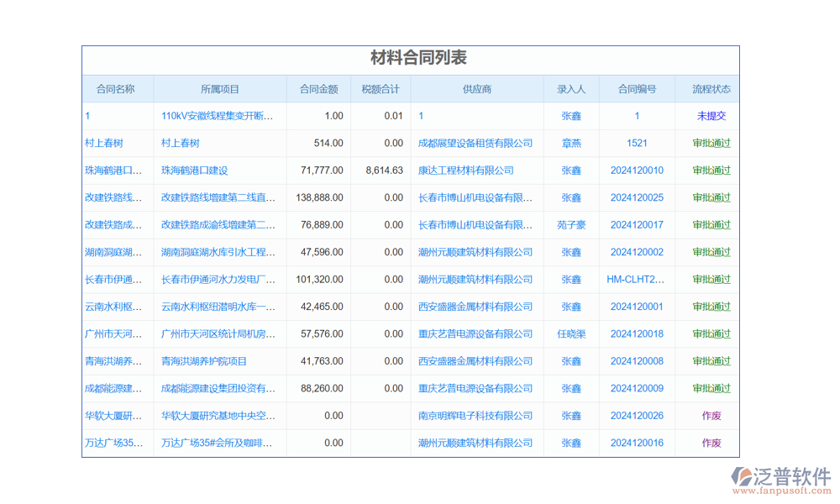Sort by the 合同名称 column header
The height and width of the screenshot is (504, 840).
coord(116,89)
